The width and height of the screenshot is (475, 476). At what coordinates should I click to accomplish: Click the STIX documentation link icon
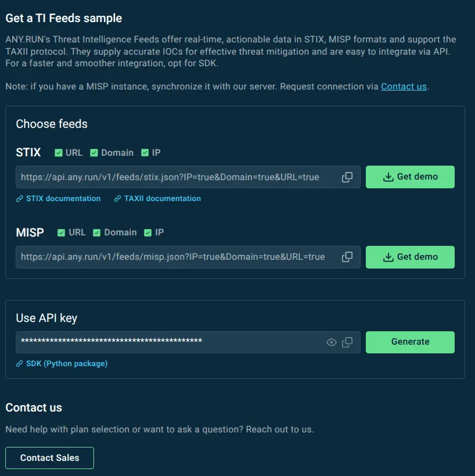point(19,199)
